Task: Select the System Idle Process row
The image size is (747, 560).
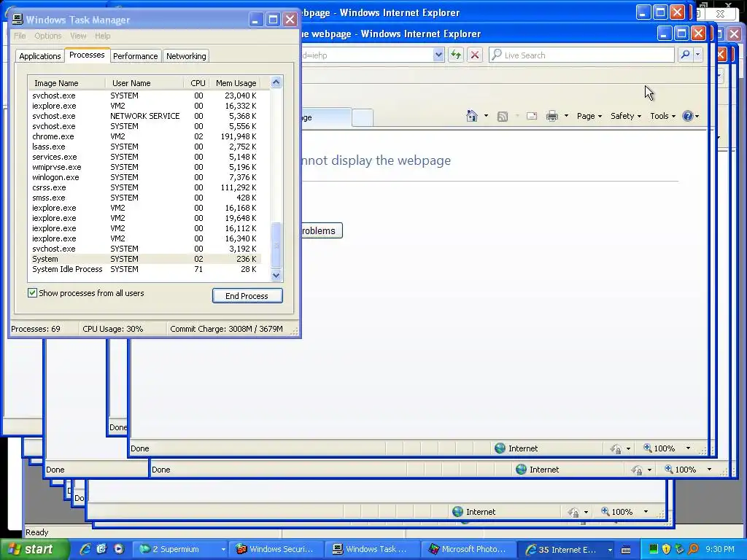Action: (x=145, y=269)
